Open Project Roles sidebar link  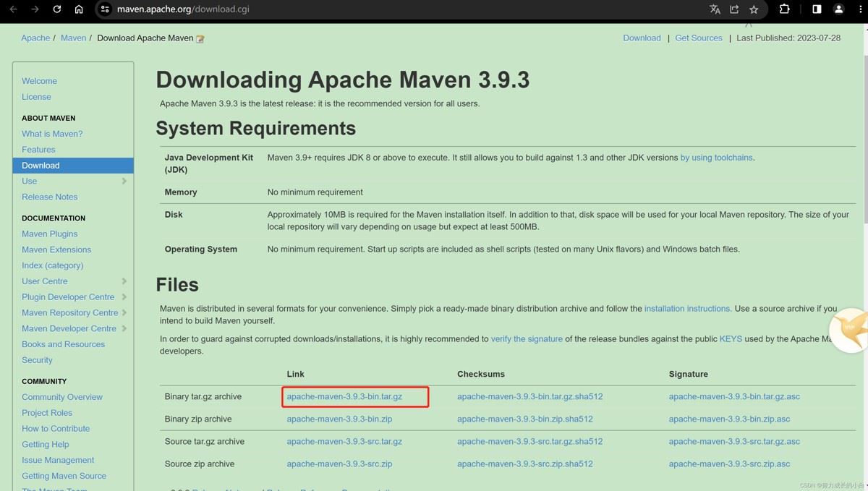coord(47,413)
